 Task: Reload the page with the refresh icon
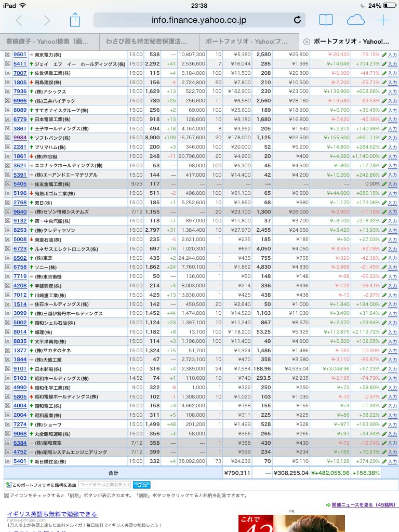tap(297, 20)
